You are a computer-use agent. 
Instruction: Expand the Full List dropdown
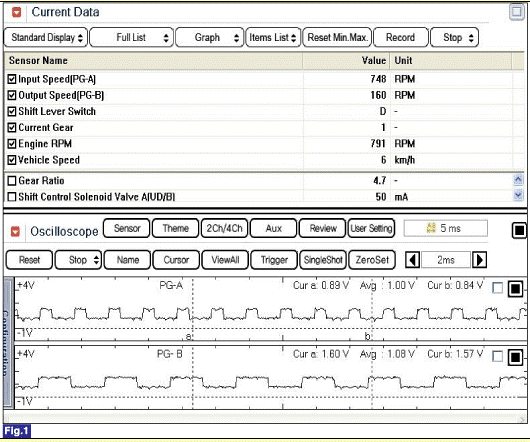[132, 37]
